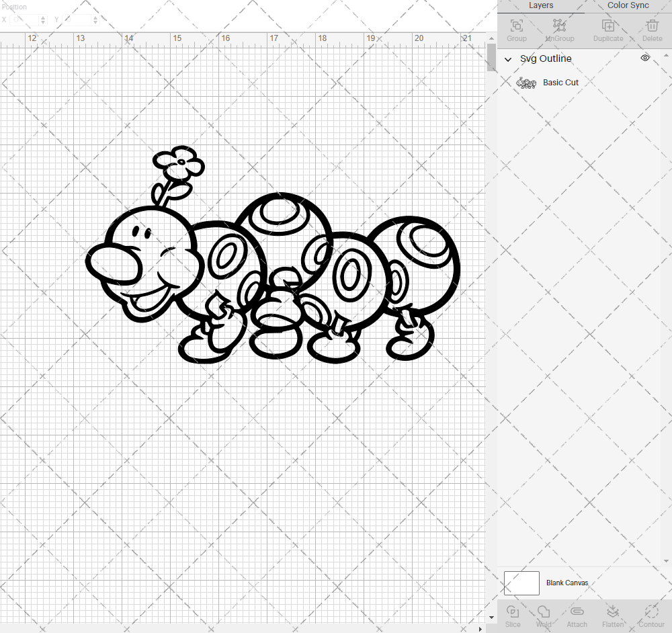The width and height of the screenshot is (672, 633).
Task: Increase the X position using the stepper
Action: [42, 17]
